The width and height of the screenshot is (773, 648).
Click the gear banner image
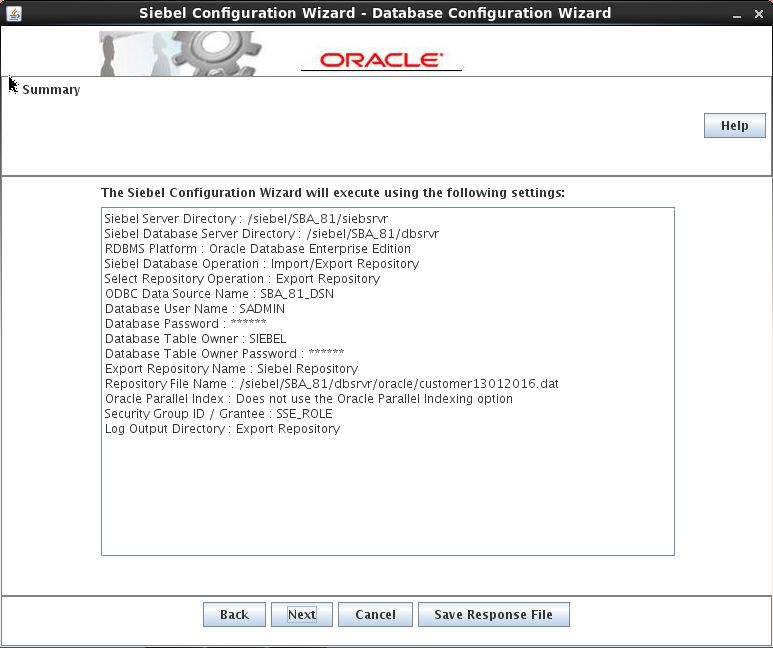[180, 53]
